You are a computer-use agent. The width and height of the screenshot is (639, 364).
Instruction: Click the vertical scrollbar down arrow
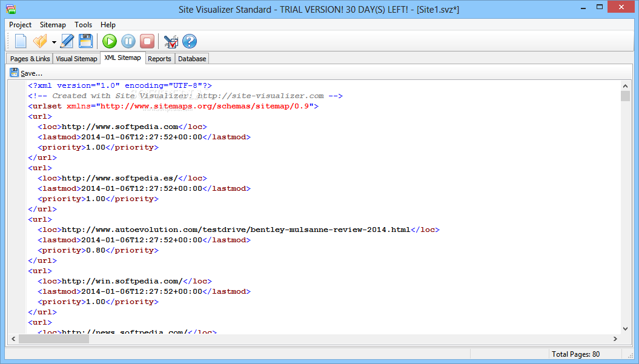625,329
